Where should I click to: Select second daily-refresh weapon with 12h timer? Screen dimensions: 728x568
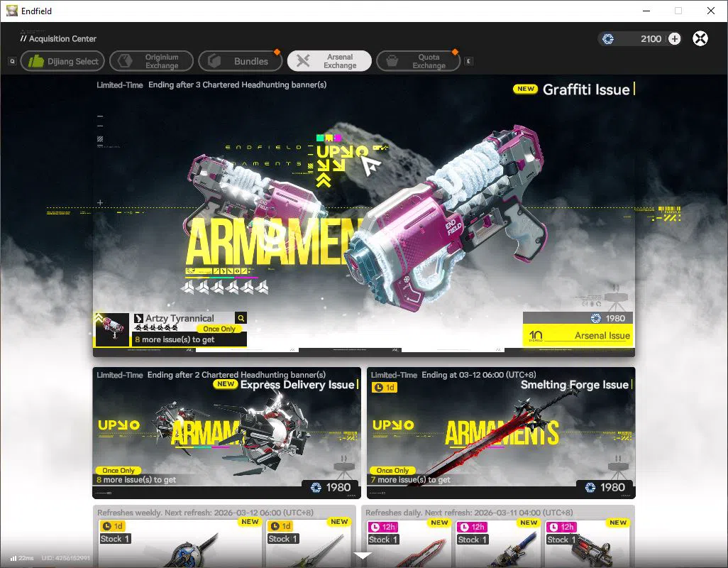pyautogui.click(x=497, y=542)
